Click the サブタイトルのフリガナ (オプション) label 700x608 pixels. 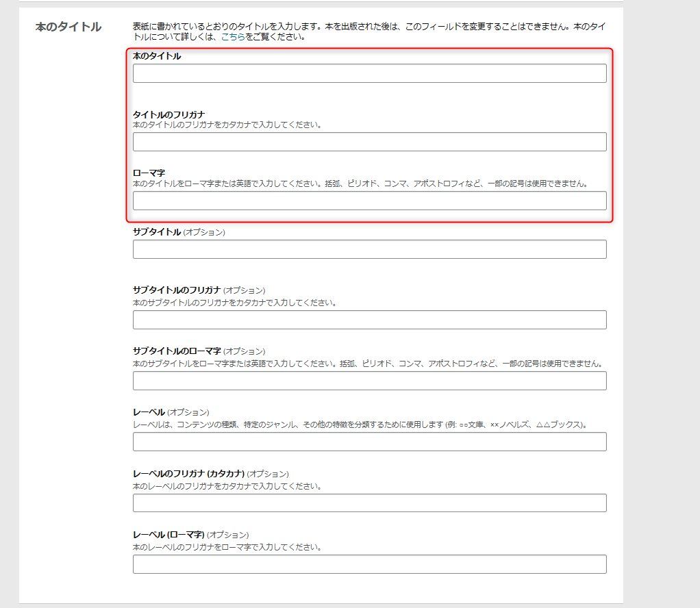tap(199, 290)
